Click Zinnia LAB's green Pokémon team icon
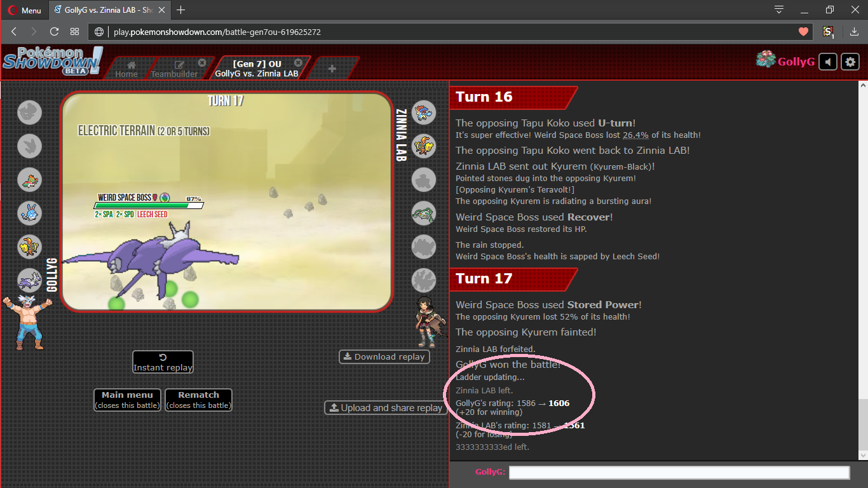The height and width of the screenshot is (488, 868). tap(424, 213)
